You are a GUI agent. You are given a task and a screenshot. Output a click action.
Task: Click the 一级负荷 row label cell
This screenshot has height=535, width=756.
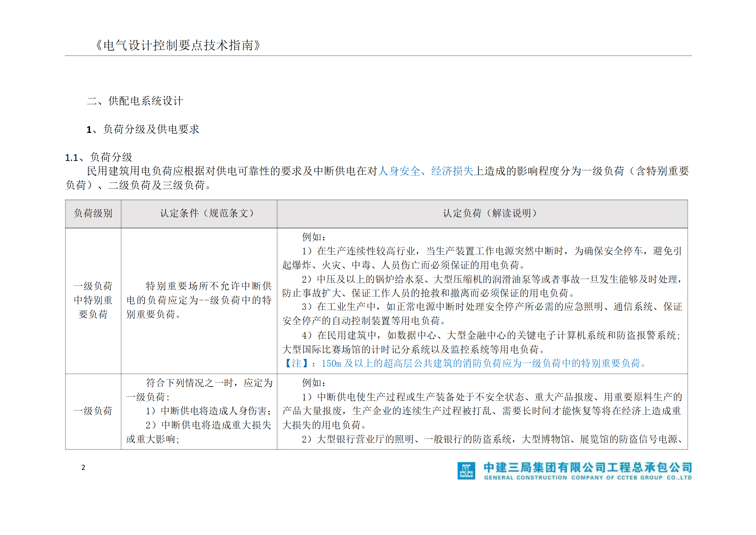point(93,411)
